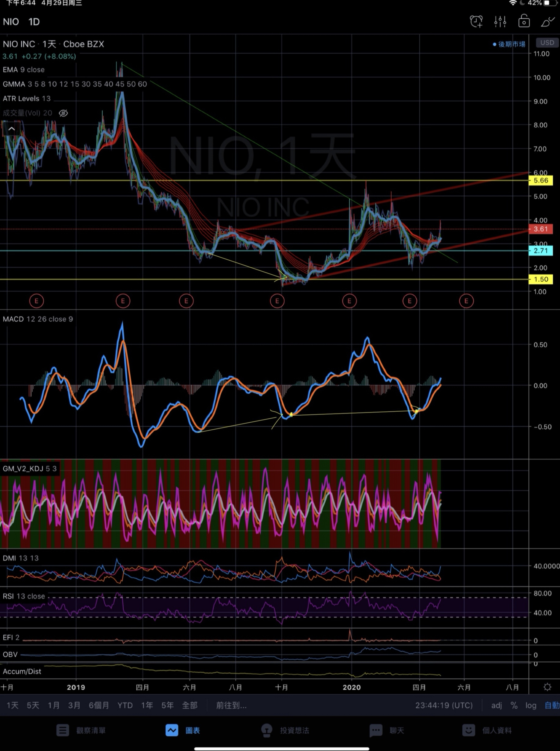Select the GM_V2_KDJ 5 3 label
This screenshot has width=560, height=751.
[30, 469]
